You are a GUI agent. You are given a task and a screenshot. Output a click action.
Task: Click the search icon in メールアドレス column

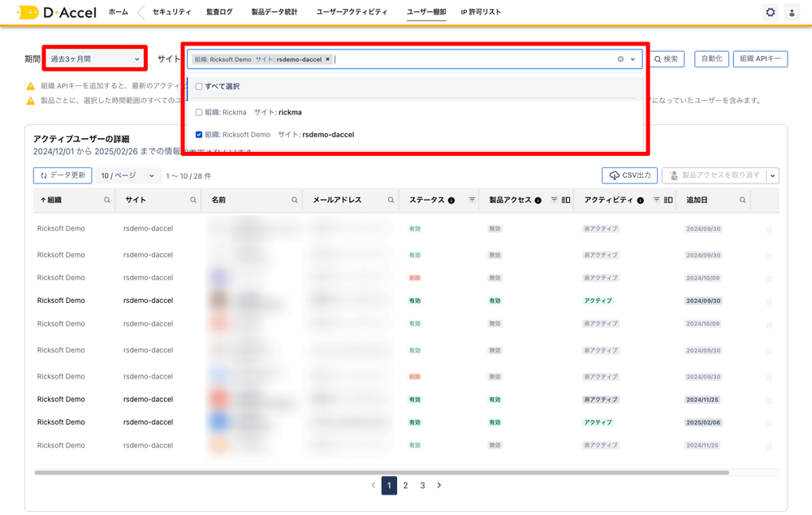391,200
